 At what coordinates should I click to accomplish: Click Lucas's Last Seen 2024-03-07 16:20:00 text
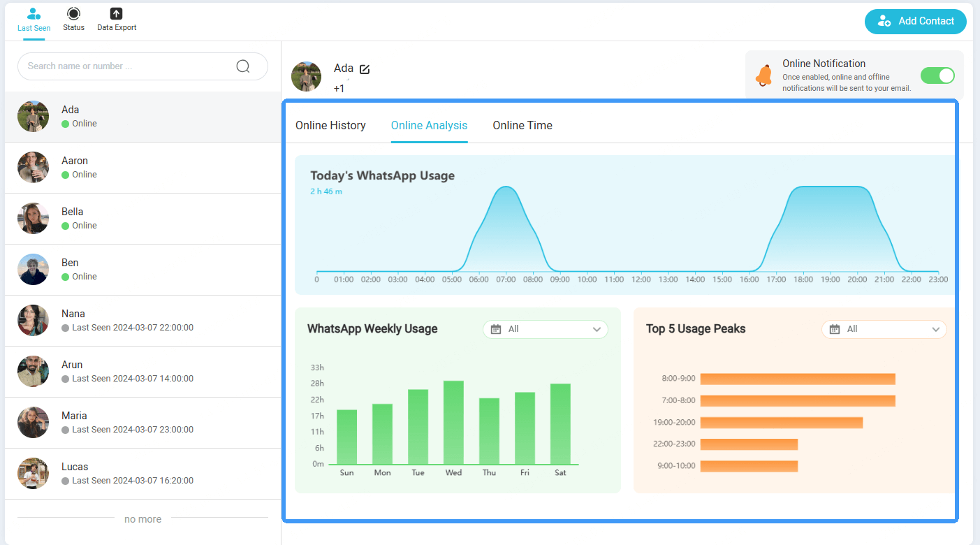click(133, 481)
